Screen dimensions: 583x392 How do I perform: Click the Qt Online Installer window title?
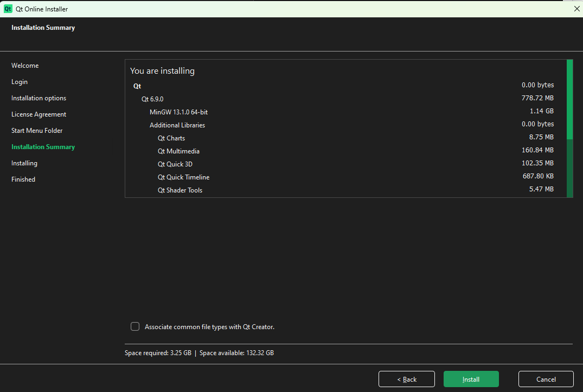point(42,9)
